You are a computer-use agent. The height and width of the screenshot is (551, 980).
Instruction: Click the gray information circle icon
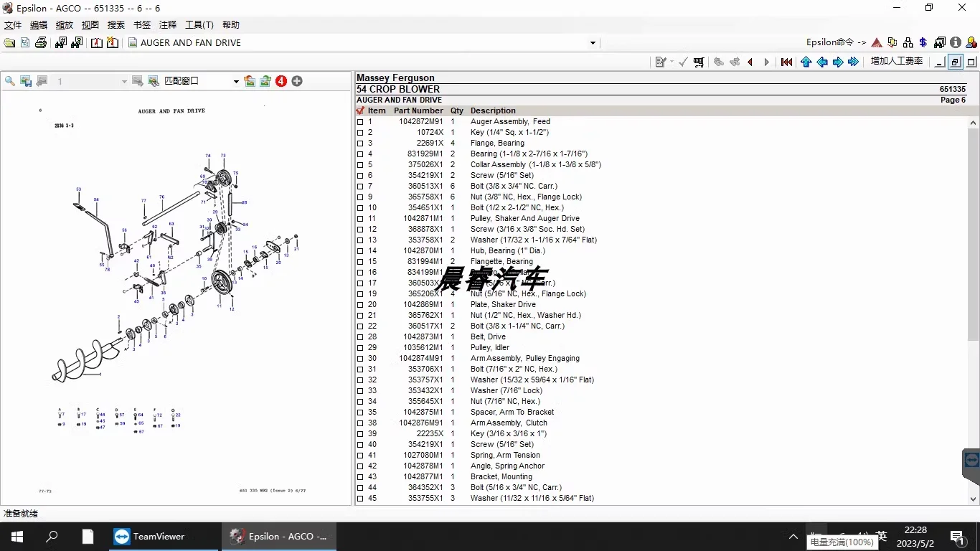pyautogui.click(x=955, y=43)
